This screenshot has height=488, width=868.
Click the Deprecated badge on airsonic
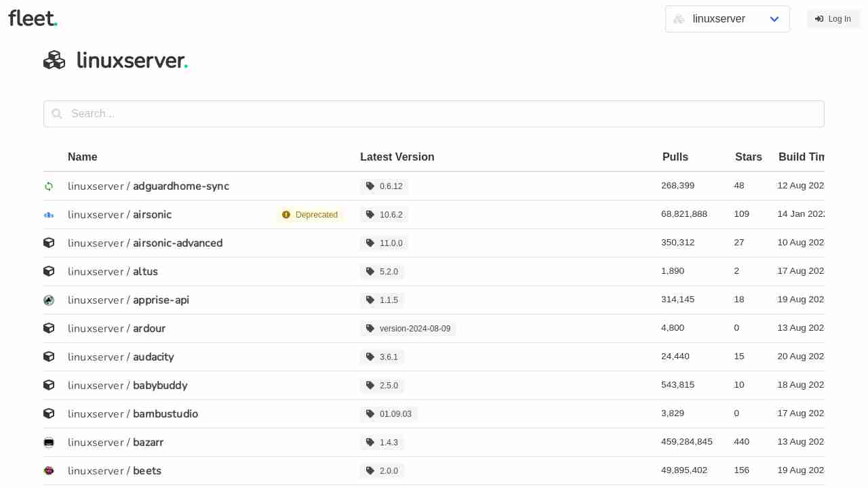310,215
